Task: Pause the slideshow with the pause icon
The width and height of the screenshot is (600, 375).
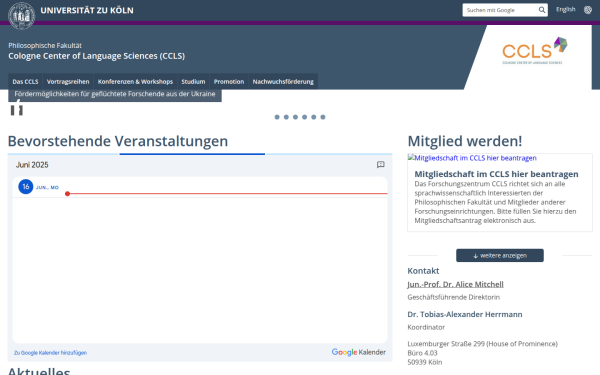Action: [x=16, y=111]
